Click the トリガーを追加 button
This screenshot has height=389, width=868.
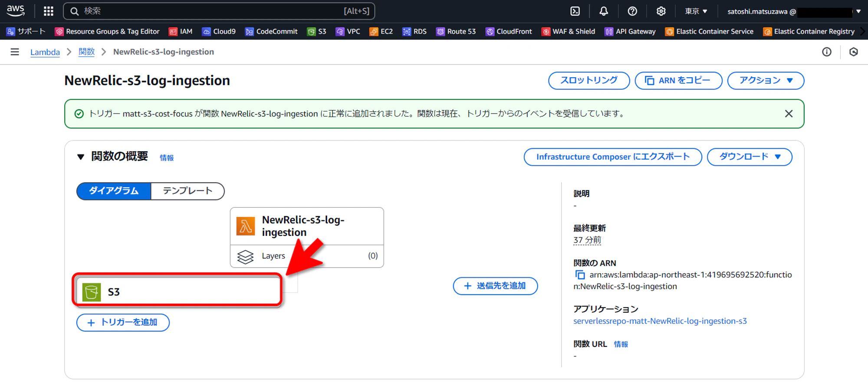(123, 322)
